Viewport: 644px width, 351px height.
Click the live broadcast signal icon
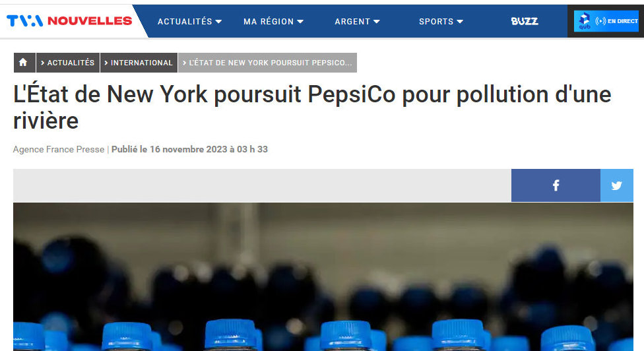click(600, 21)
